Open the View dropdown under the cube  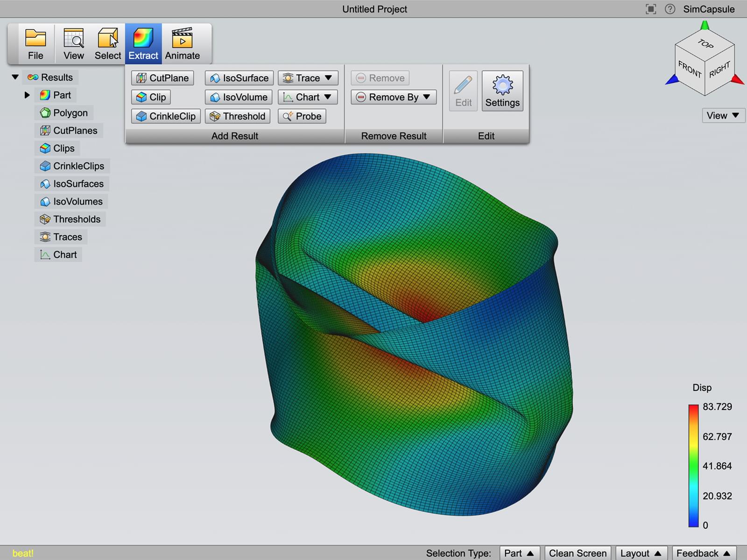(x=723, y=115)
